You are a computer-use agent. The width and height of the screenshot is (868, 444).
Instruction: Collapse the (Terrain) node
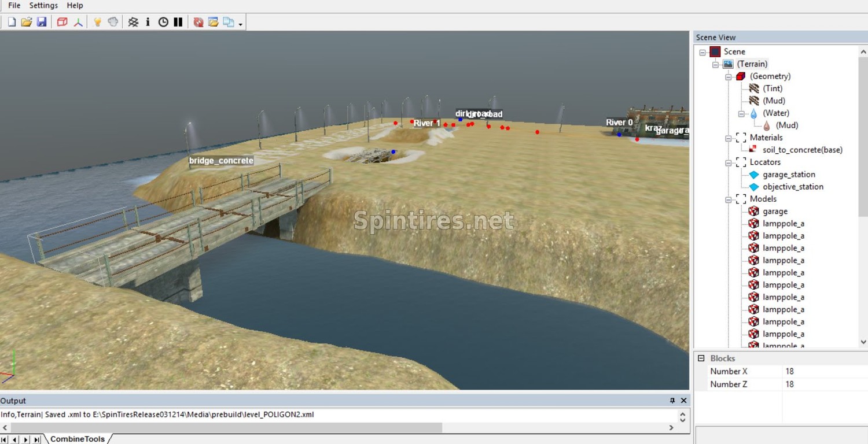715,64
